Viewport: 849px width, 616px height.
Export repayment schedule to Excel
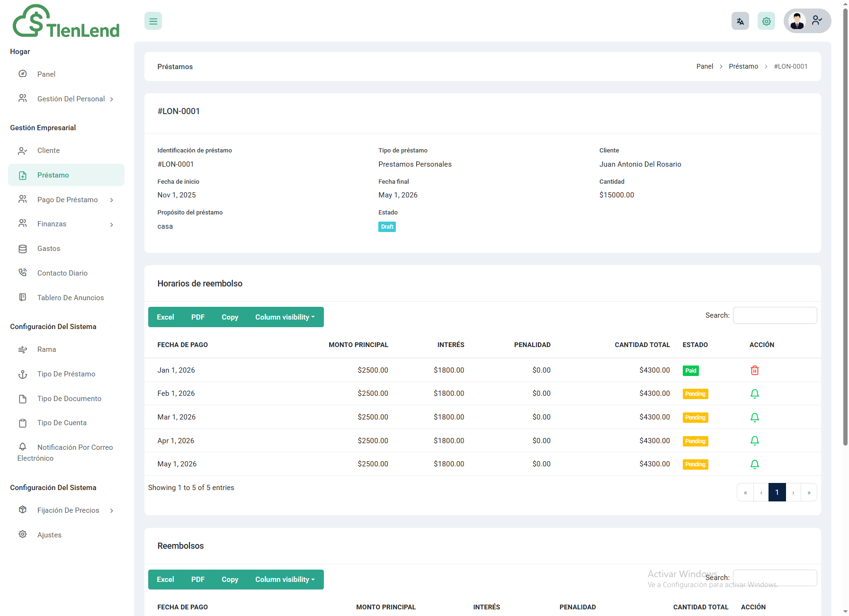(x=165, y=317)
